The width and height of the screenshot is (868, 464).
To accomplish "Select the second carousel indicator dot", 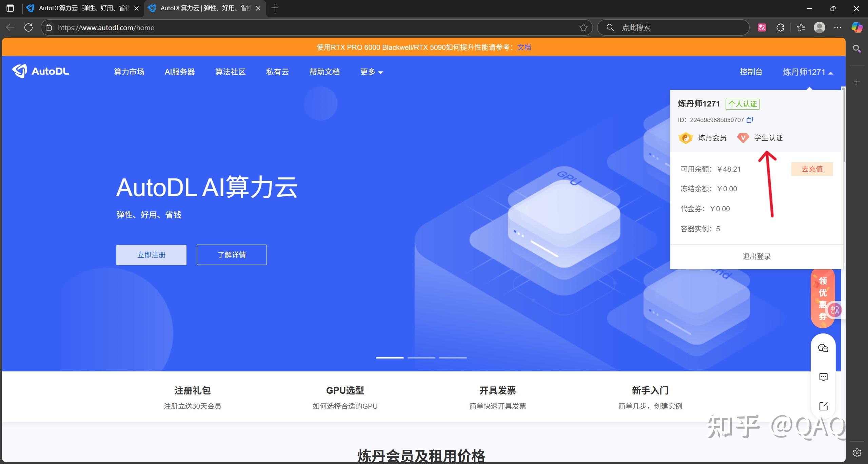I will [x=421, y=358].
